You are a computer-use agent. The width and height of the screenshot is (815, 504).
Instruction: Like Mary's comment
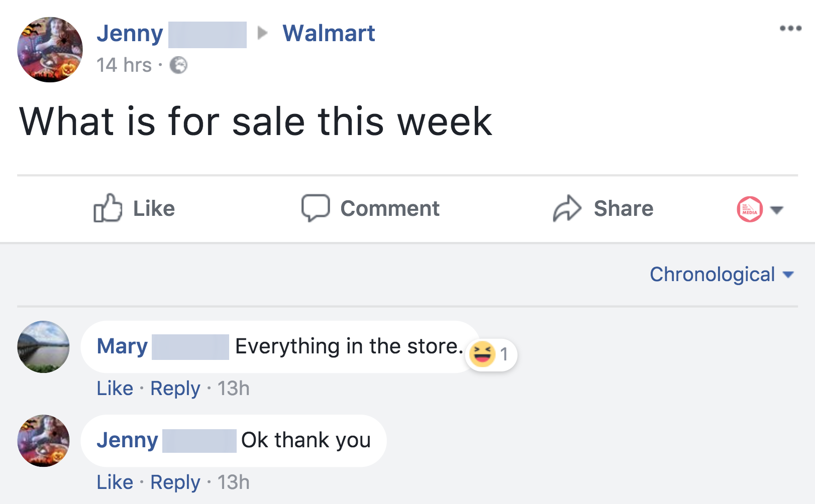[115, 389]
